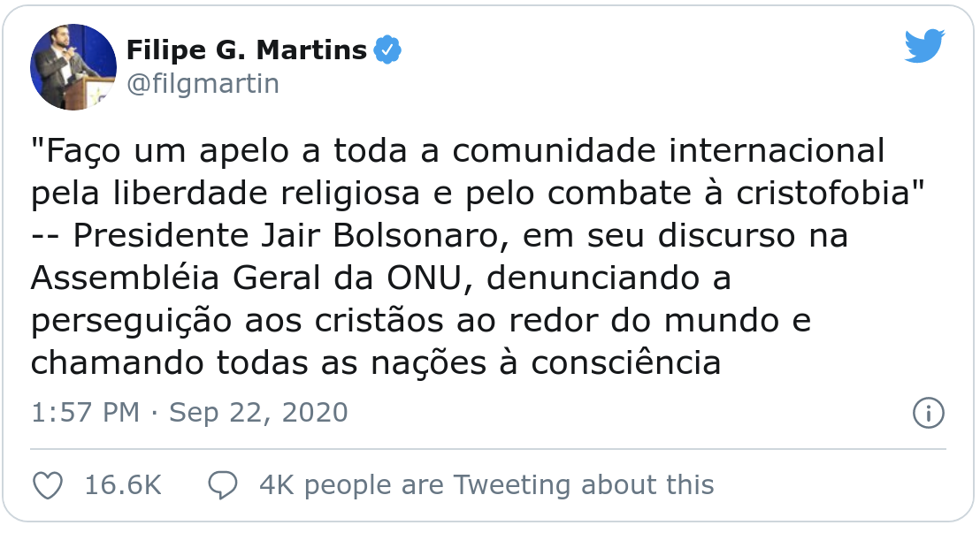The image size is (980, 533).
Task: Open the Twitter info circle icon
Action: pos(928,413)
